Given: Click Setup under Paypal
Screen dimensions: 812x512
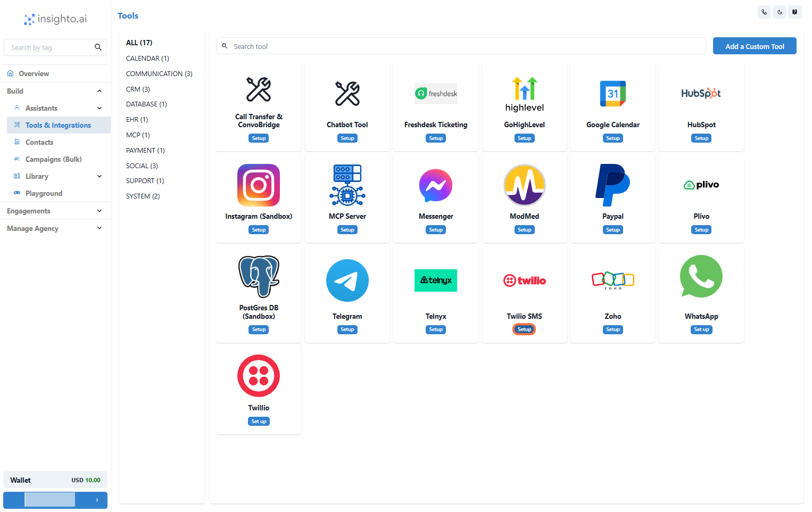Looking at the screenshot, I should point(613,230).
